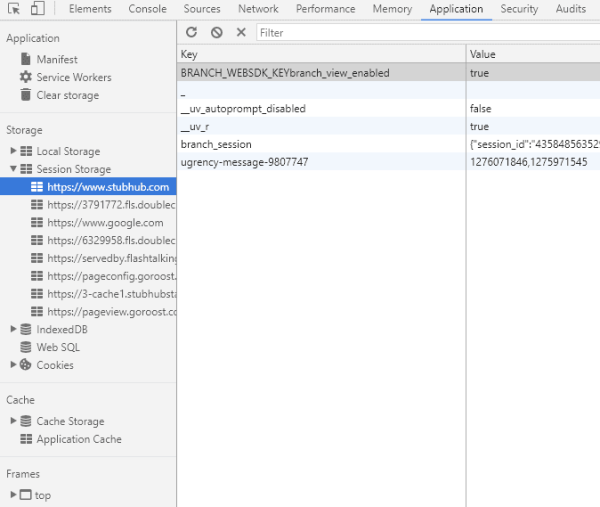
Task: Open the Manifest item
Action: tap(57, 59)
